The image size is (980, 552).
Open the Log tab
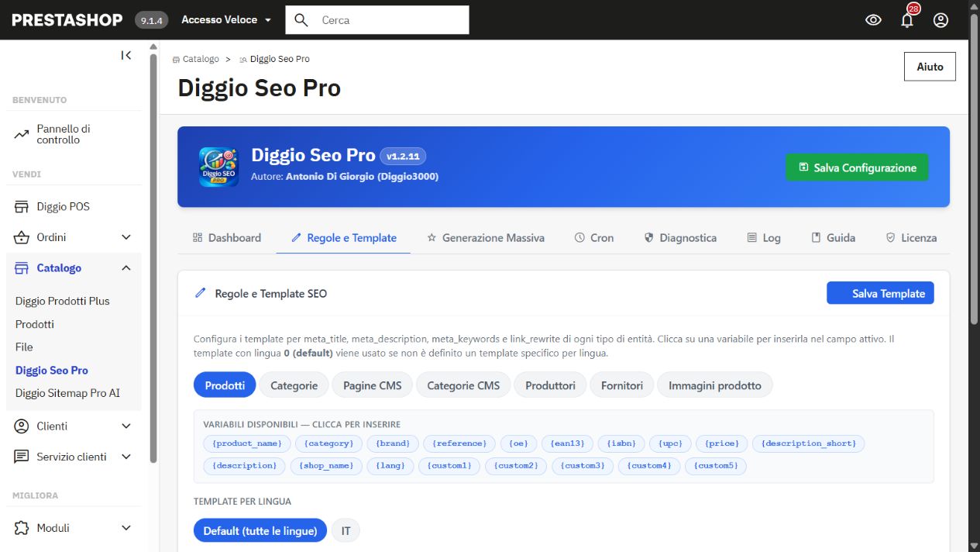(763, 238)
